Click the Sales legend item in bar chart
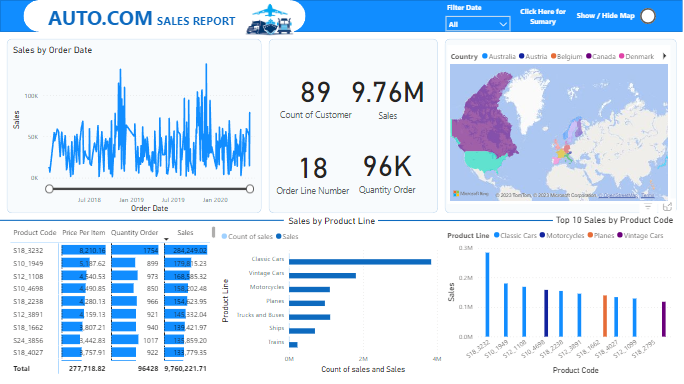Screen dimensions: 684x384 pyautogui.click(x=287, y=237)
